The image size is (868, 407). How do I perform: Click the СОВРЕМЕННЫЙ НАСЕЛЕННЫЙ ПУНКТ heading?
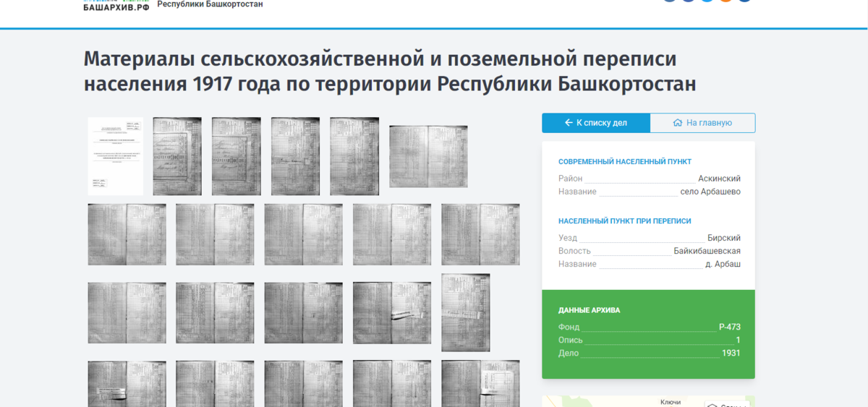point(625,162)
